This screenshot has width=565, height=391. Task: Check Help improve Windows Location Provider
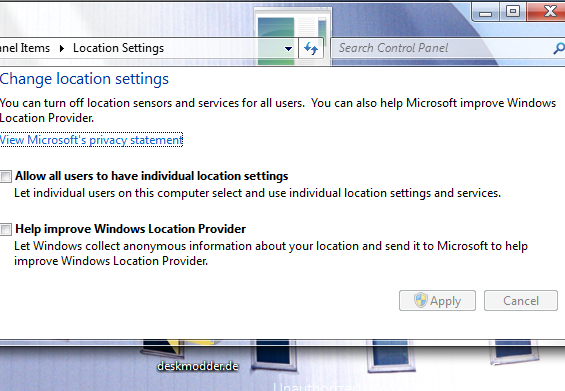(5, 229)
